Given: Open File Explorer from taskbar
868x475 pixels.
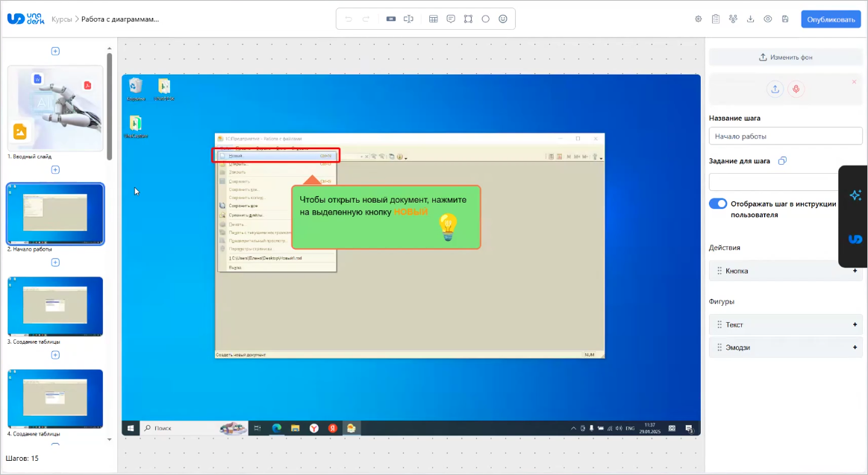Looking at the screenshot, I should point(295,428).
